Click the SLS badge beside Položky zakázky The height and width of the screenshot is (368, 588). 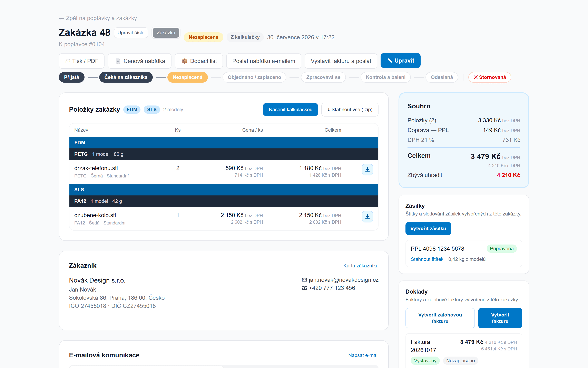tap(152, 110)
